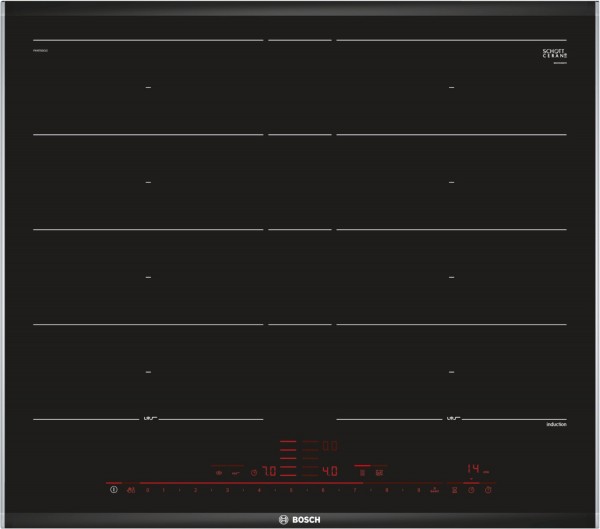
Task: Touch the timer display reading 14
Action: 473,469
